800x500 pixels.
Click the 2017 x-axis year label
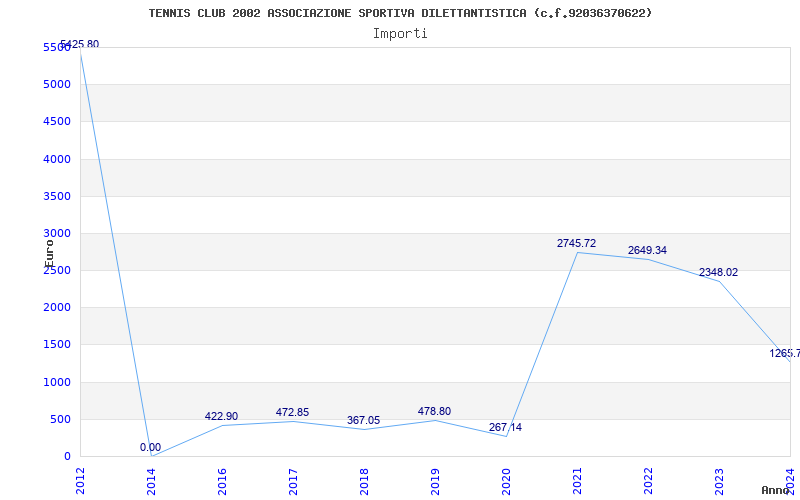(x=293, y=481)
